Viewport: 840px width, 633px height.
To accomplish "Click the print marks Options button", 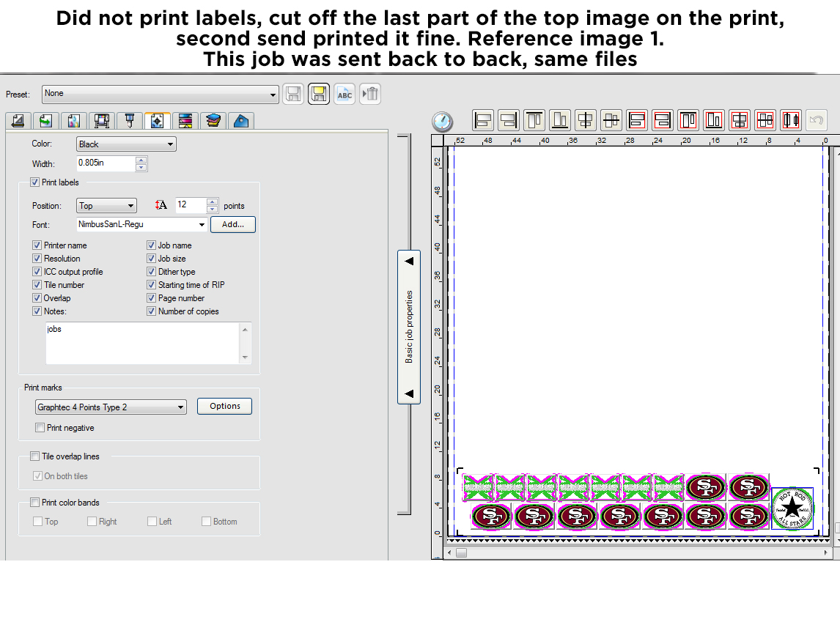I will [x=224, y=406].
